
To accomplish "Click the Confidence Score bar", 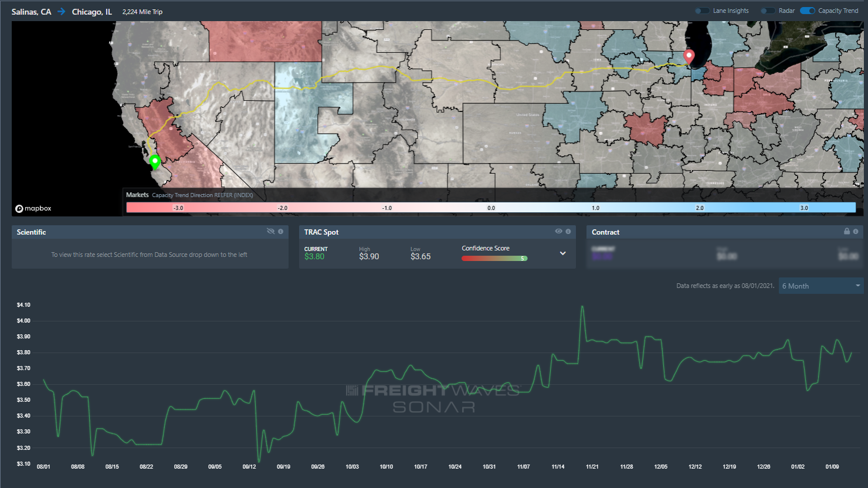I will [x=494, y=258].
